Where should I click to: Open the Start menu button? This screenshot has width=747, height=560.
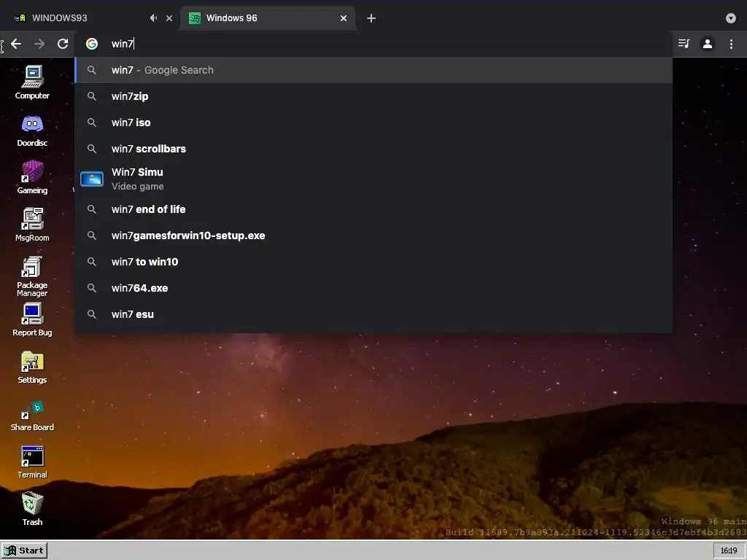24,551
